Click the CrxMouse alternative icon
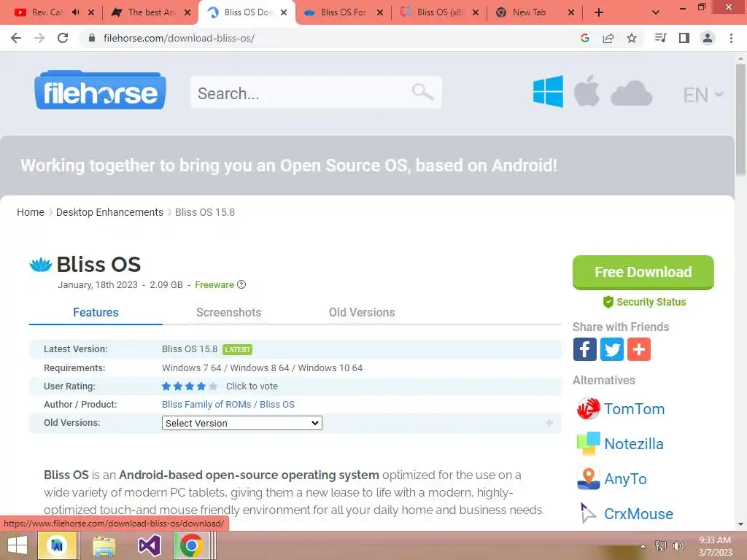Image resolution: width=747 pixels, height=560 pixels. (x=589, y=513)
